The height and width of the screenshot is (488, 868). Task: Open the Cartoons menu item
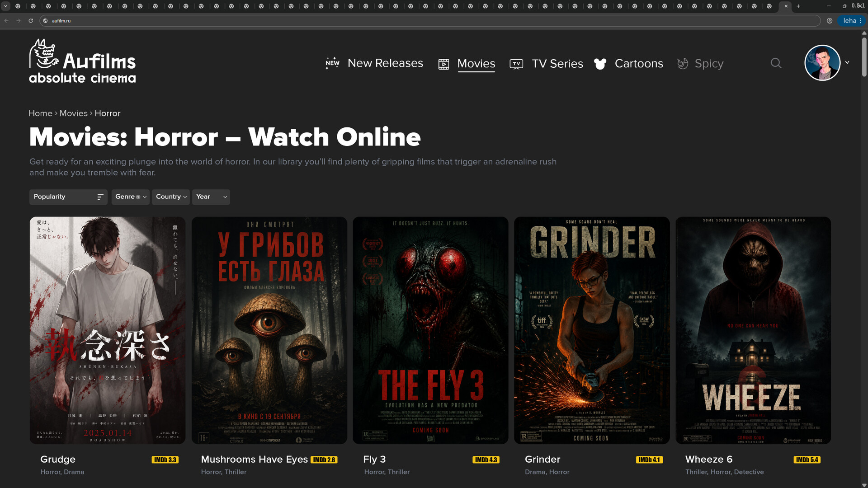pyautogui.click(x=638, y=64)
